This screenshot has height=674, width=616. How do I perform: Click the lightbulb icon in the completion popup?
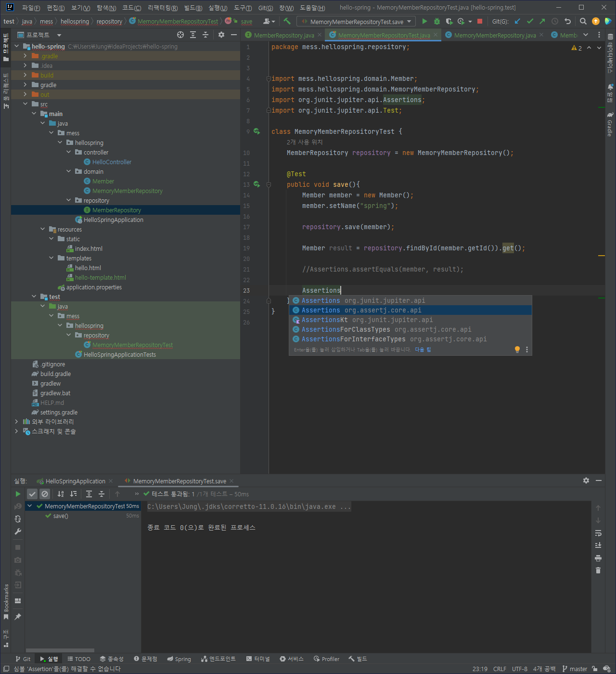click(517, 350)
